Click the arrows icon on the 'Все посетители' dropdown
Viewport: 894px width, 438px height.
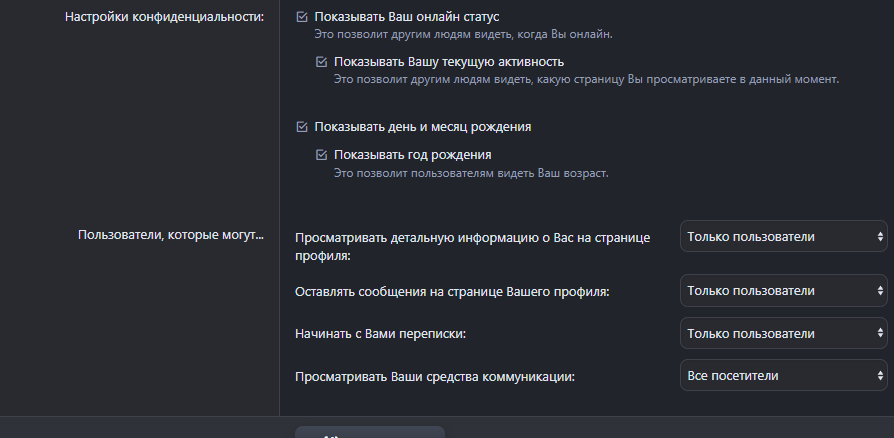click(x=880, y=375)
